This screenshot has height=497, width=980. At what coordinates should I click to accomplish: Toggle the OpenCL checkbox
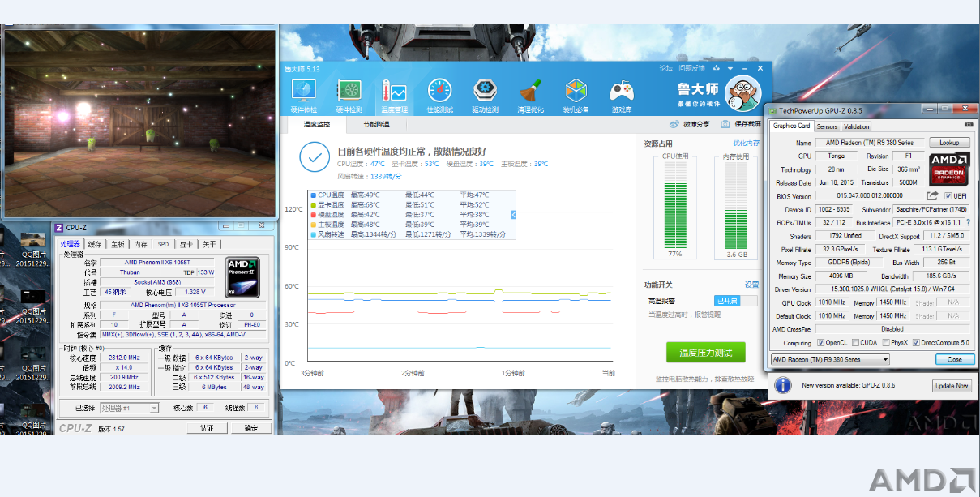point(821,342)
